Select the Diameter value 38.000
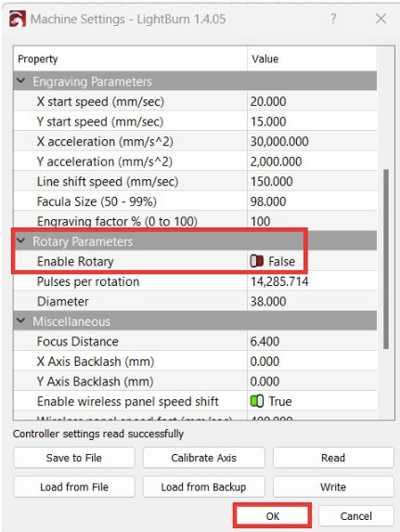This screenshot has width=400, height=532. coord(268,302)
